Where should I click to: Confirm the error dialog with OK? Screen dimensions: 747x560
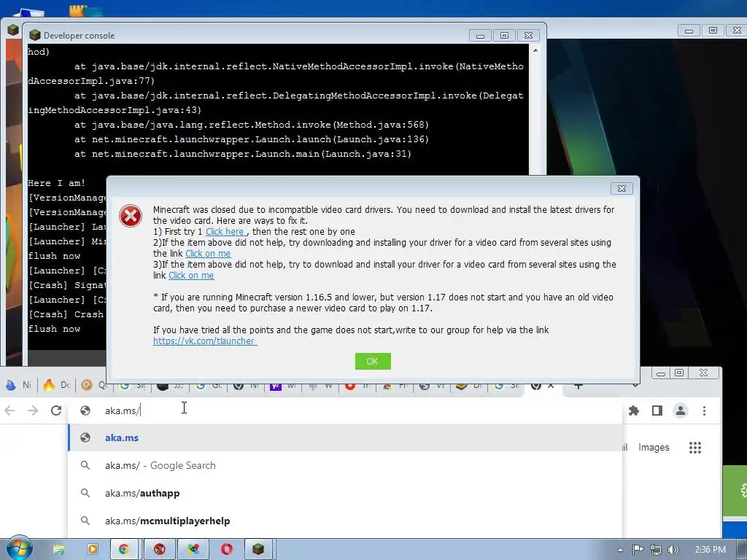click(x=373, y=362)
